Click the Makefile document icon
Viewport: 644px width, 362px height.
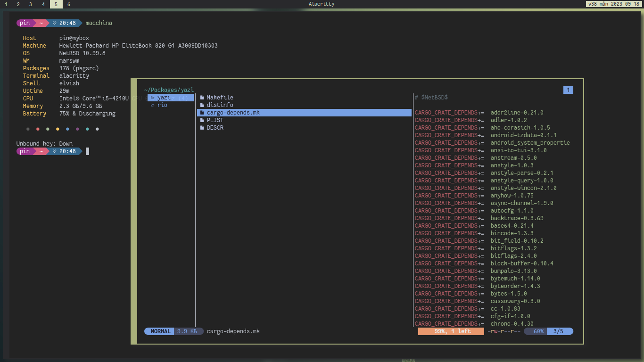(x=202, y=97)
